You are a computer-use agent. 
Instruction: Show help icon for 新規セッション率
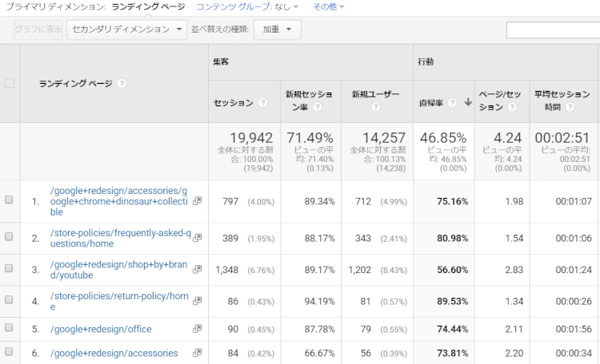click(317, 107)
